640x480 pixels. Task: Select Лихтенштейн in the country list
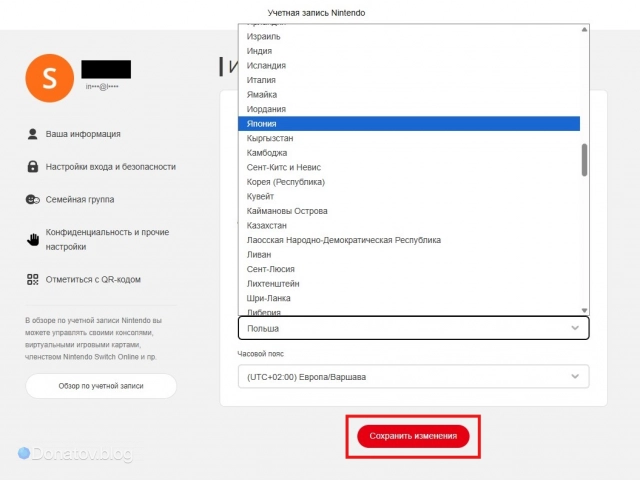409,284
